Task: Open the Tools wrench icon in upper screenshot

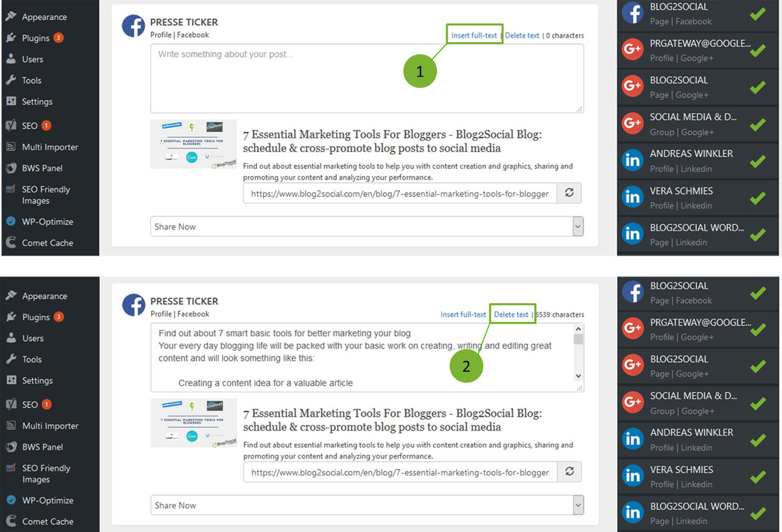Action: pos(11,80)
